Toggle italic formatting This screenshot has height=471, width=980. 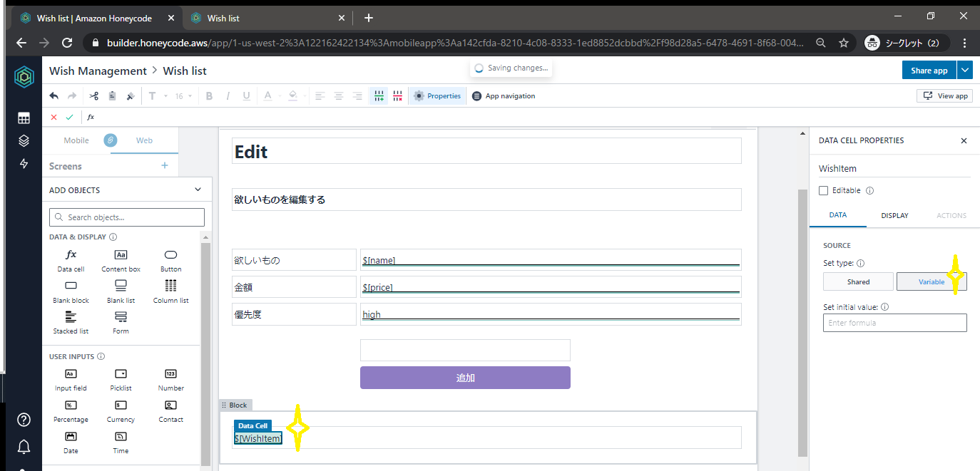click(228, 95)
